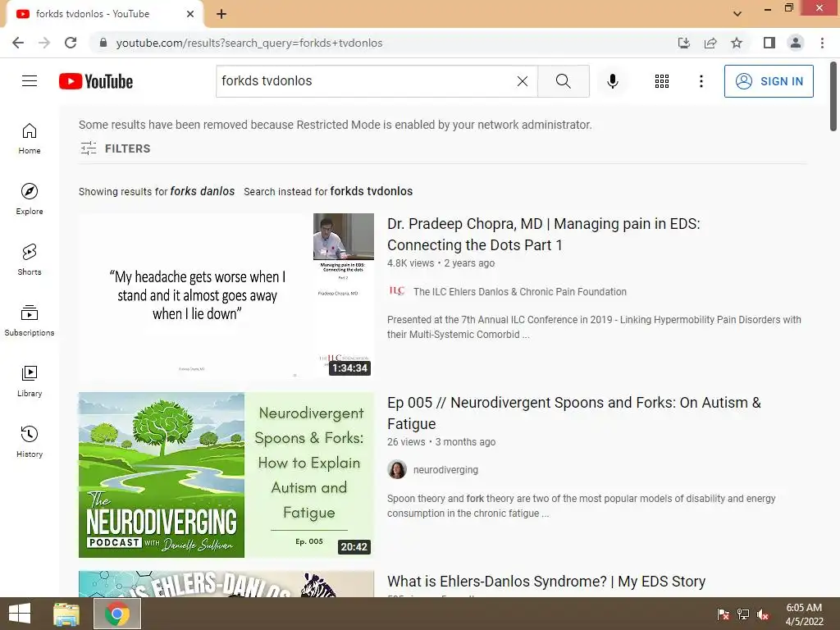The width and height of the screenshot is (840, 630).
Task: Open Library in the sidebar
Action: (x=30, y=381)
